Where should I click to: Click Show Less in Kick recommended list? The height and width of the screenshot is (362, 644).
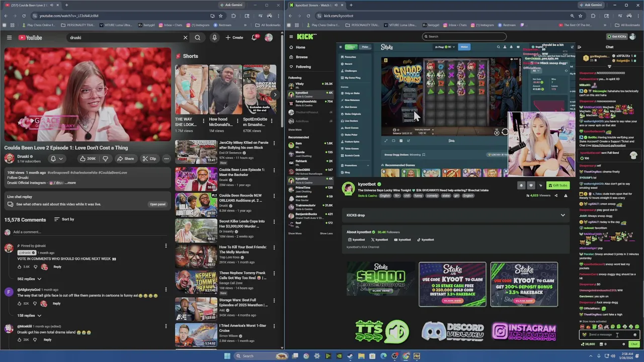point(326,233)
